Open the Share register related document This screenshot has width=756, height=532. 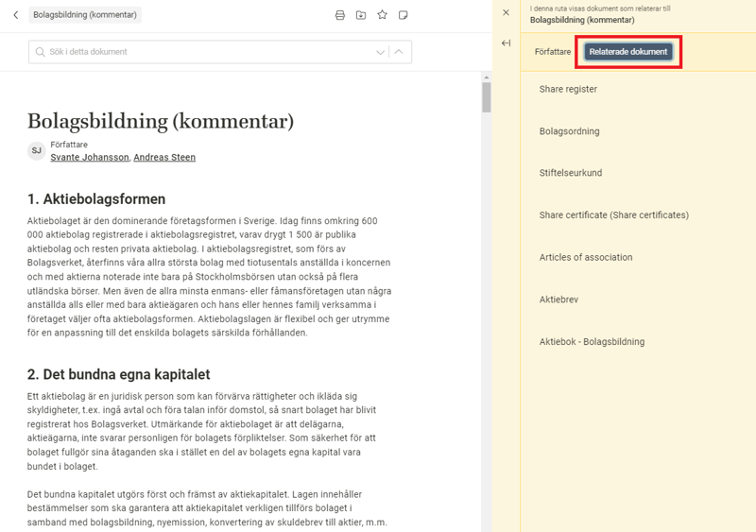click(x=568, y=89)
